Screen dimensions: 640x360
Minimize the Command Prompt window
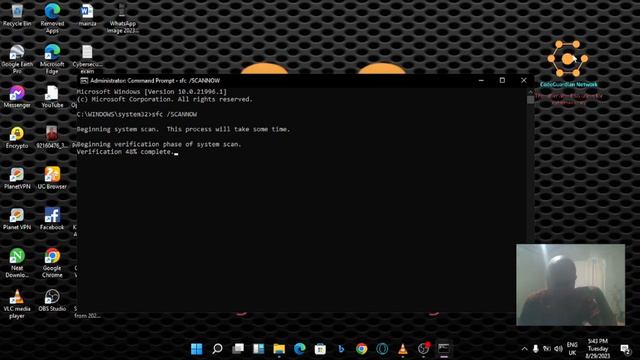point(481,80)
